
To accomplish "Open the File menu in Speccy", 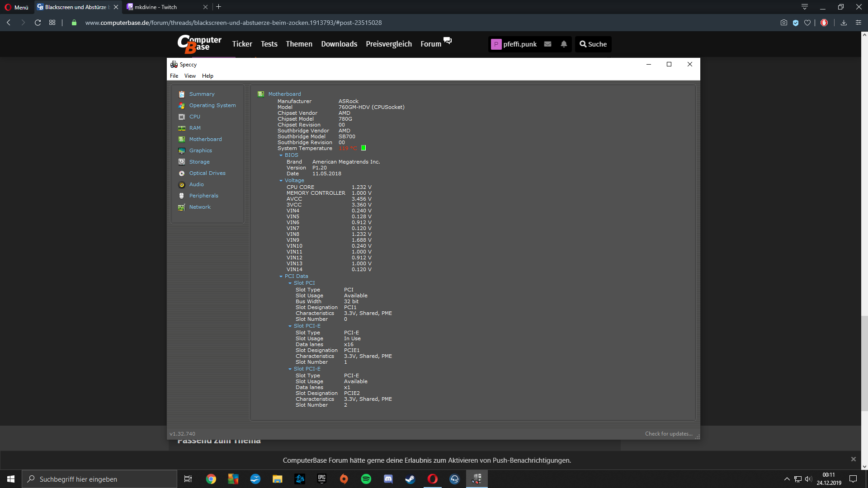I will click(x=174, y=76).
